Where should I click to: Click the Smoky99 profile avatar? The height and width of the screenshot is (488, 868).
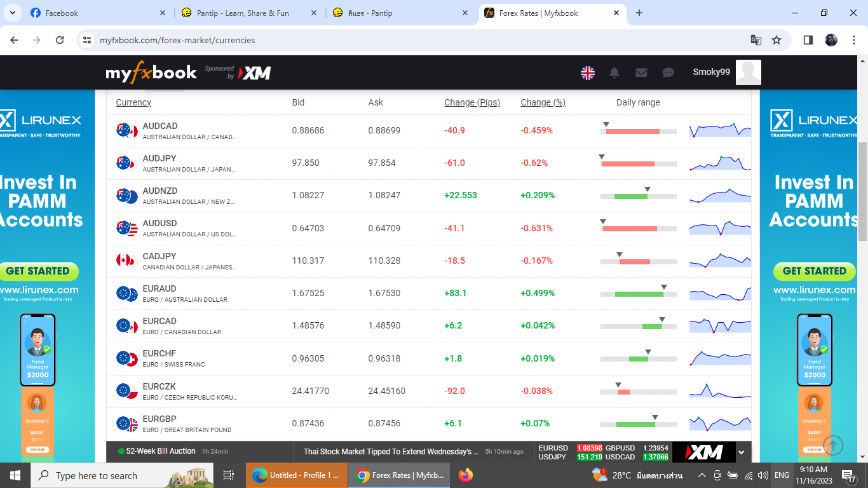[749, 72]
